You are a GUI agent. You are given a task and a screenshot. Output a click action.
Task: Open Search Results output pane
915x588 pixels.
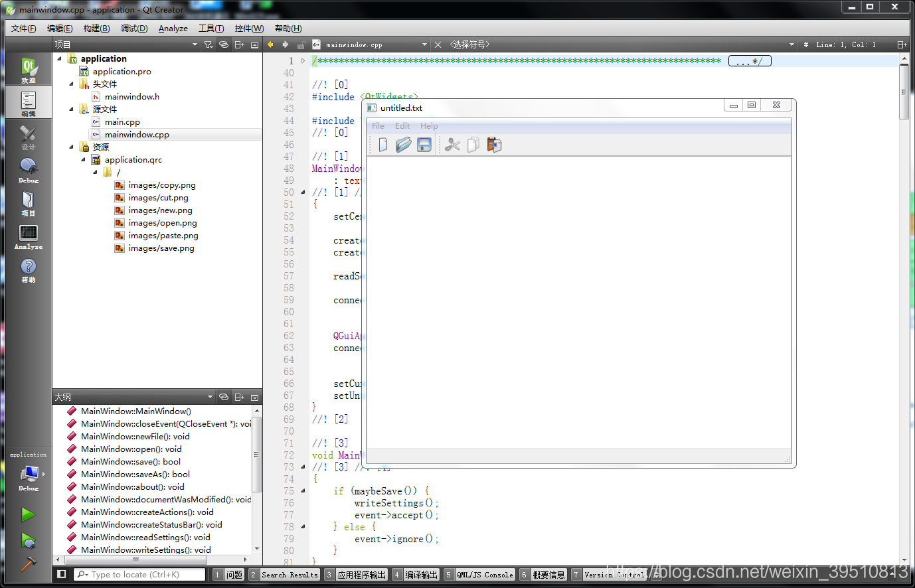click(x=284, y=575)
